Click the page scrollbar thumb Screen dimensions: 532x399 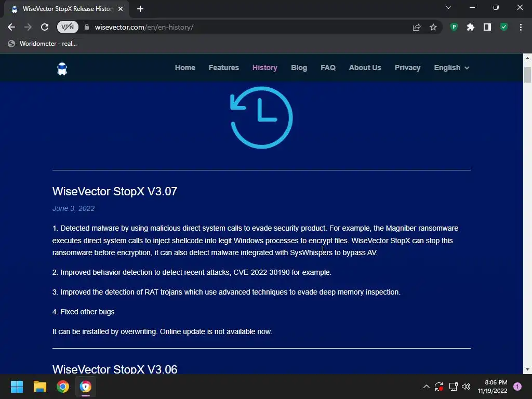click(x=527, y=75)
